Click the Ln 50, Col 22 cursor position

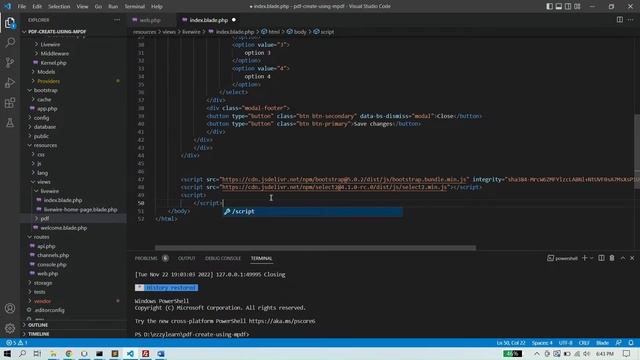click(x=511, y=343)
